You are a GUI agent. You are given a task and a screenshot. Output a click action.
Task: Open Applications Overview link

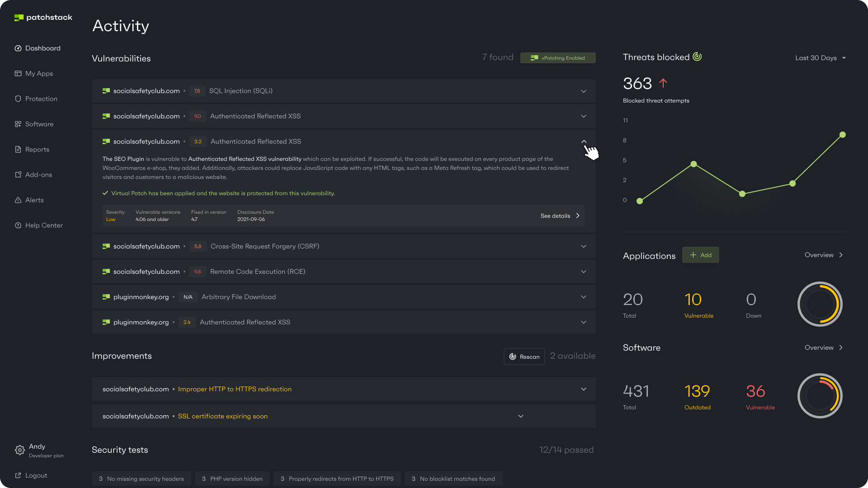824,255
